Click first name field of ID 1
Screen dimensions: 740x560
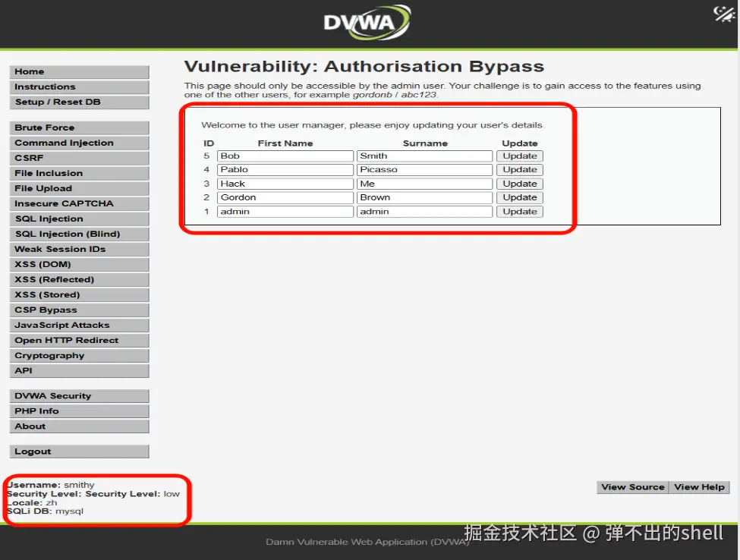[285, 212]
